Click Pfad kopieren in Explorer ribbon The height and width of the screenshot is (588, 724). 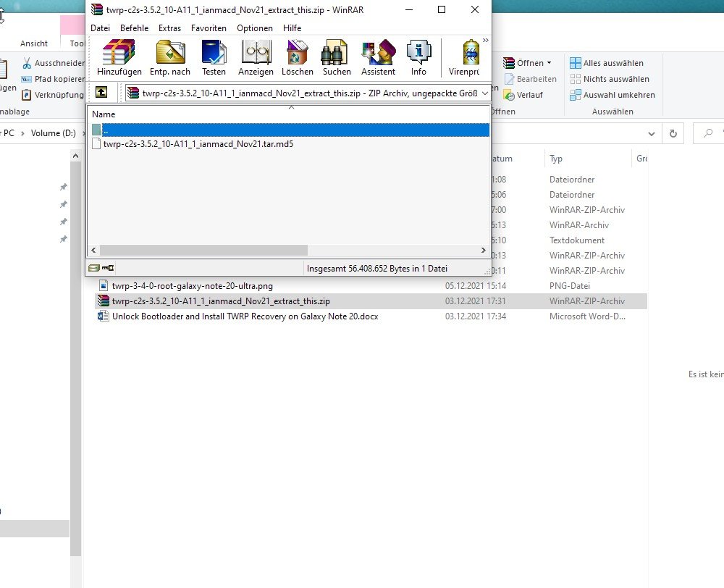pos(54,79)
